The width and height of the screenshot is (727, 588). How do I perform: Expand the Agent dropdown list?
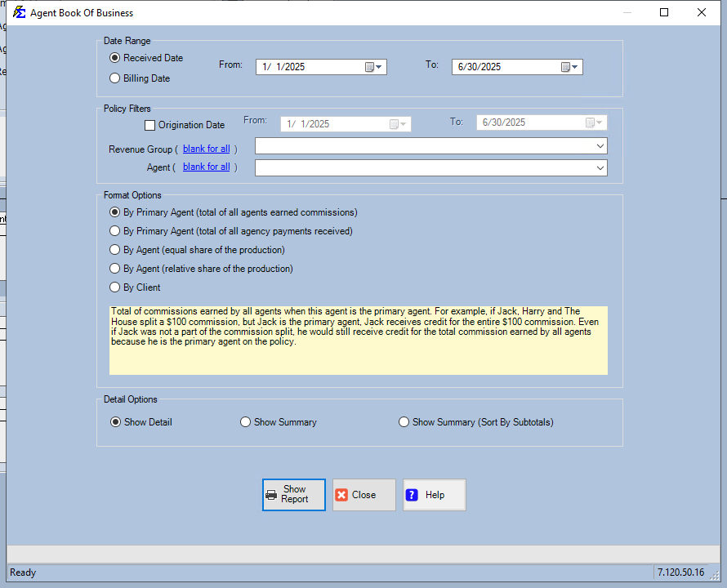pos(600,167)
